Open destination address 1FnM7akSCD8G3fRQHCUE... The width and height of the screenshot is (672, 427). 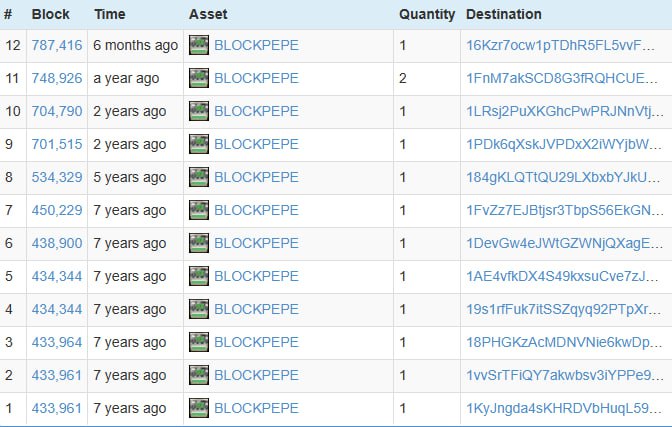561,78
